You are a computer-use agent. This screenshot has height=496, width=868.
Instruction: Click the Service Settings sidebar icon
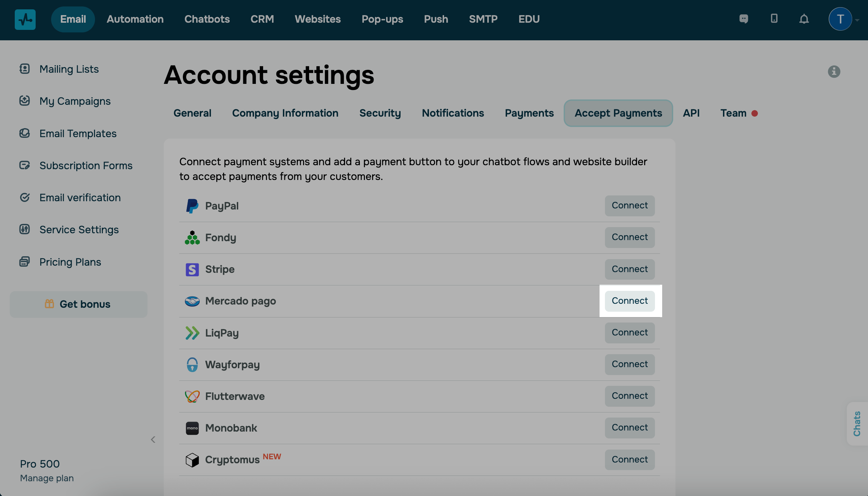24,229
